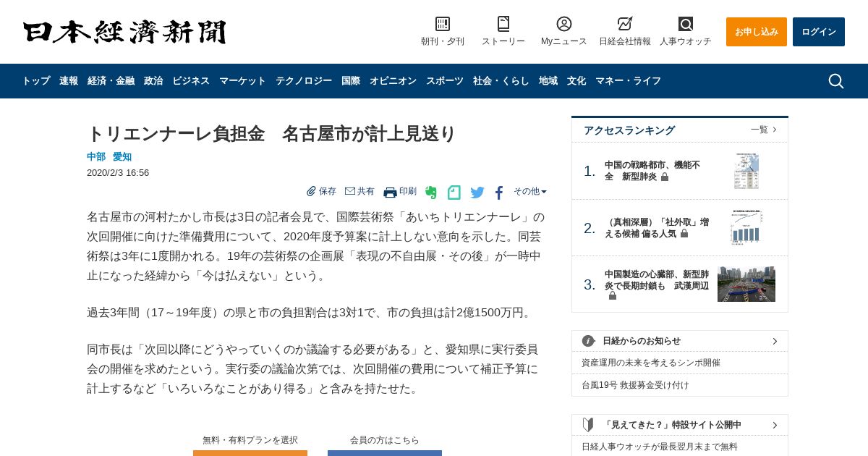This screenshot has width=868, height=456.
Task: Open 日経人事ウオッチが最長翌月末まで無料 link
Action: pyautogui.click(x=660, y=447)
